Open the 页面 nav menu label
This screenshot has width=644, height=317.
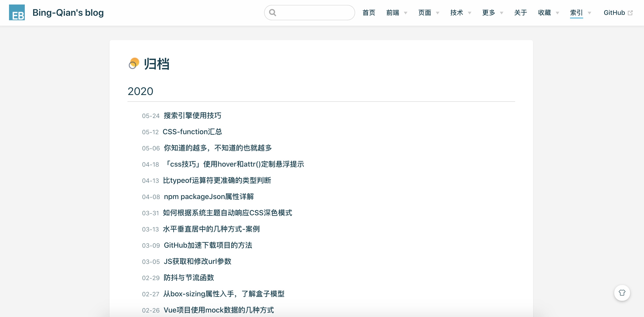[425, 12]
